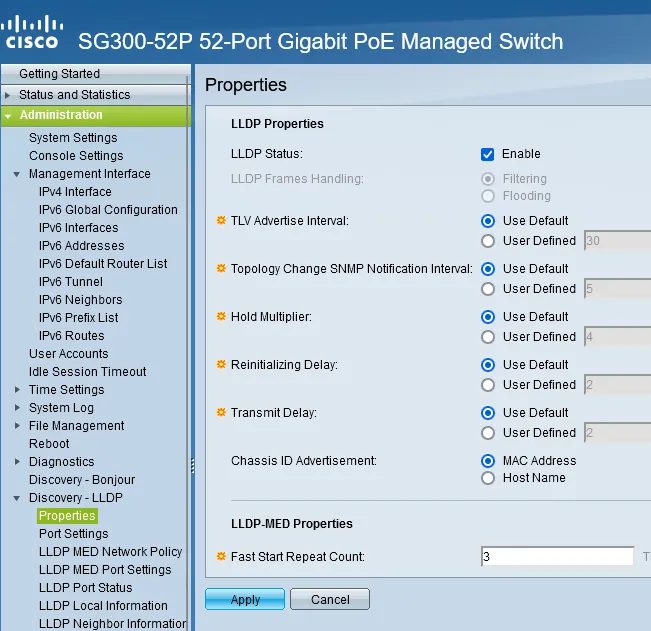Expand the Status and Statistics menu arrow

(7, 95)
